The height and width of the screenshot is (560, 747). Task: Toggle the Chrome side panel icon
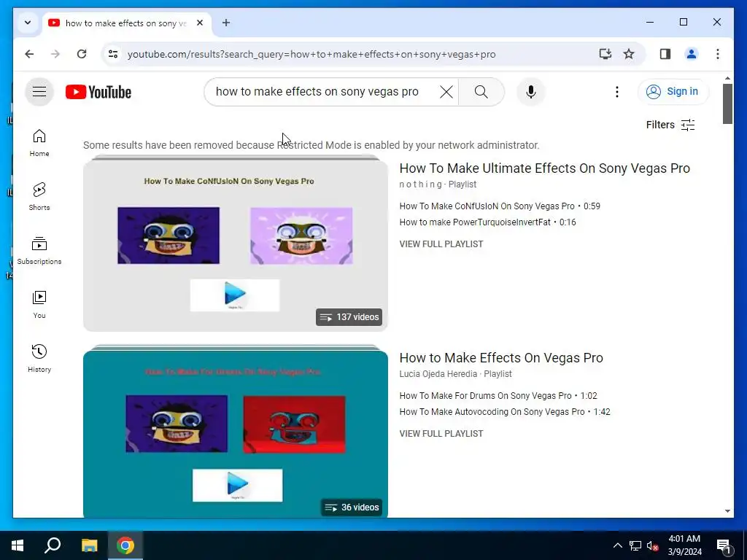coord(665,54)
